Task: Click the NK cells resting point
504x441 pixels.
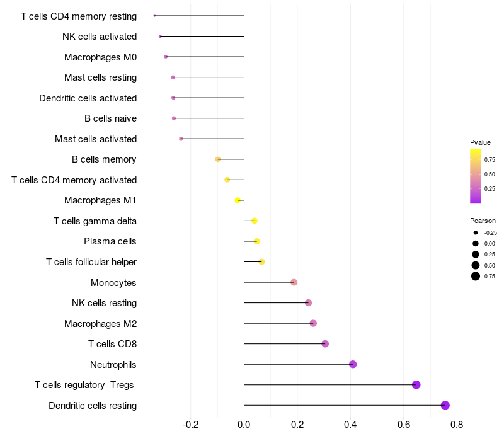Action: [308, 303]
